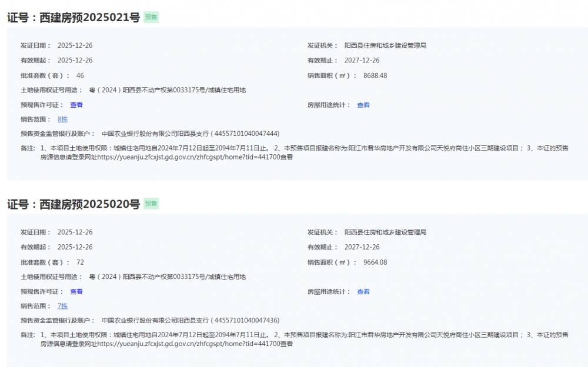Select the heading 证号：西建房预2025021号
588x369 pixels.
click(x=73, y=18)
